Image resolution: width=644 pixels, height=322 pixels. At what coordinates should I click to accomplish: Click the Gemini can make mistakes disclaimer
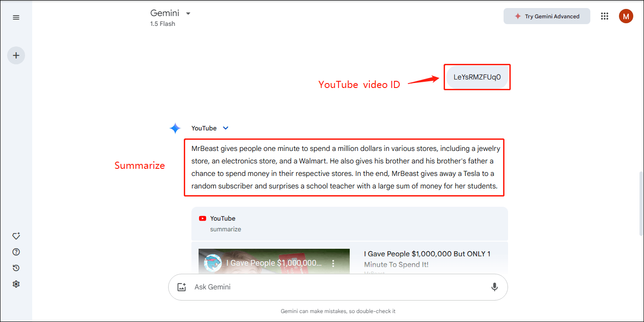tap(338, 311)
